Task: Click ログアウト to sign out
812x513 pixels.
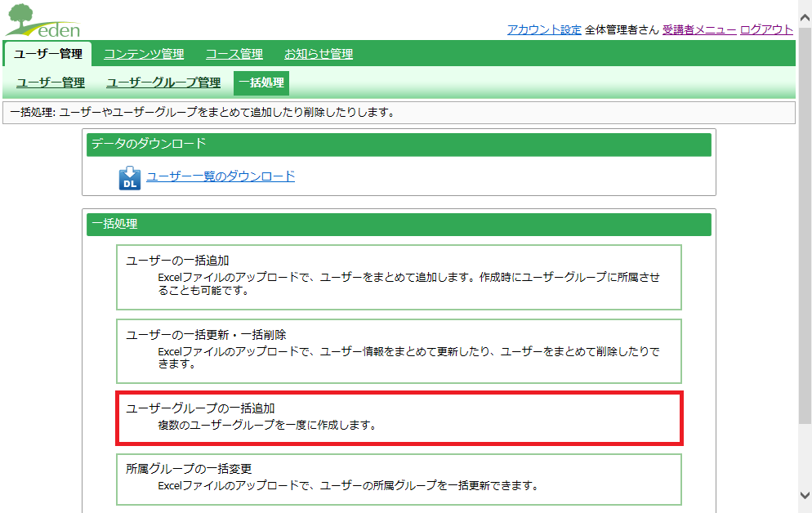Action: point(766,29)
